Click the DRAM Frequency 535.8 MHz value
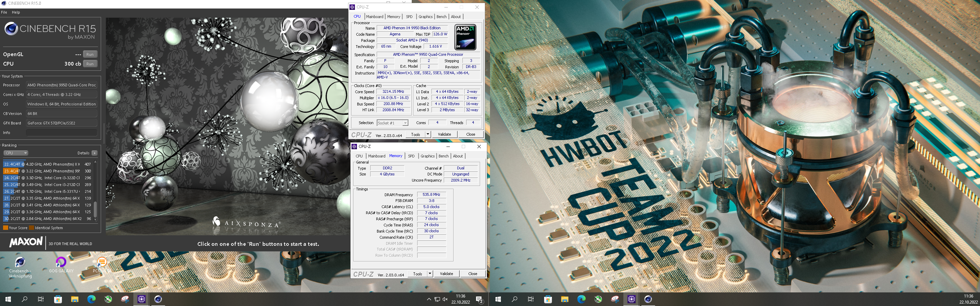This screenshot has width=980, height=306. coord(431,194)
